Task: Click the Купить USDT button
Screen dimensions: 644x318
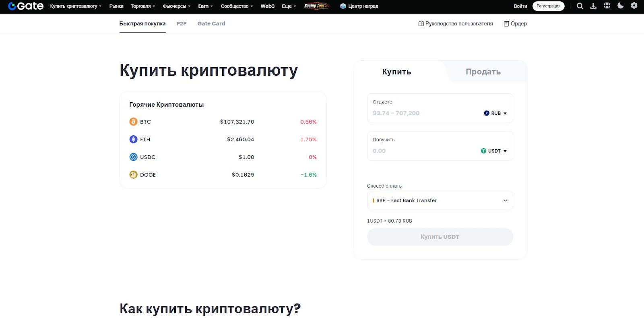Action: pos(440,237)
